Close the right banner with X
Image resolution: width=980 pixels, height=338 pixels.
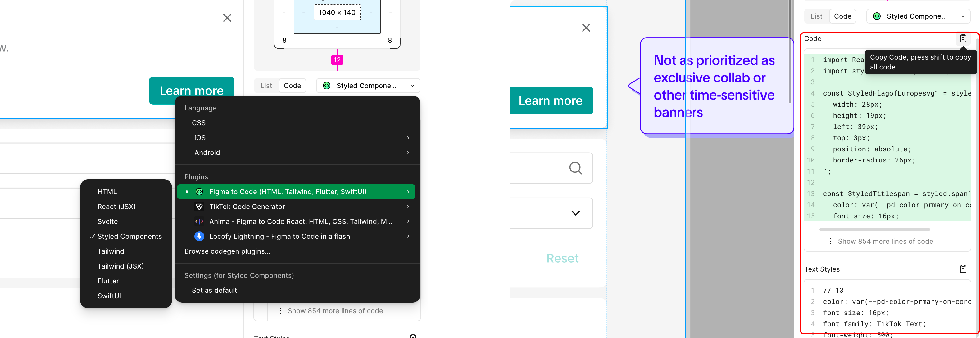click(x=586, y=28)
